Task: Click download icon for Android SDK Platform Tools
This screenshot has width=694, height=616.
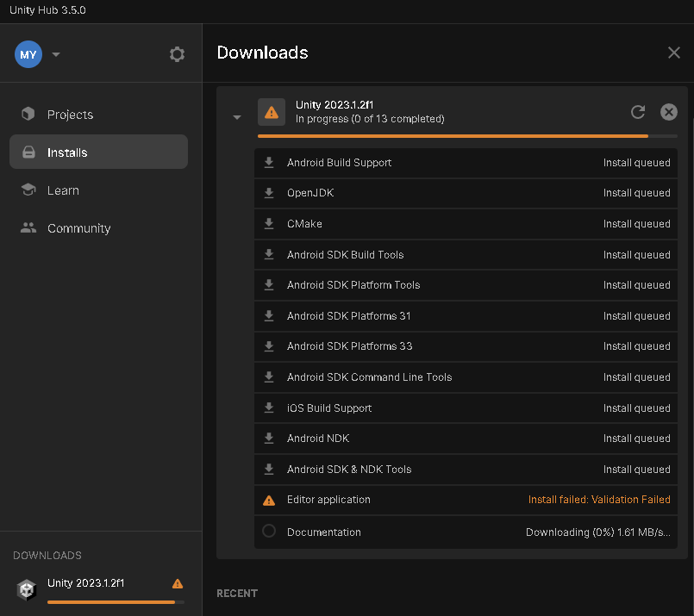Action: pyautogui.click(x=269, y=285)
